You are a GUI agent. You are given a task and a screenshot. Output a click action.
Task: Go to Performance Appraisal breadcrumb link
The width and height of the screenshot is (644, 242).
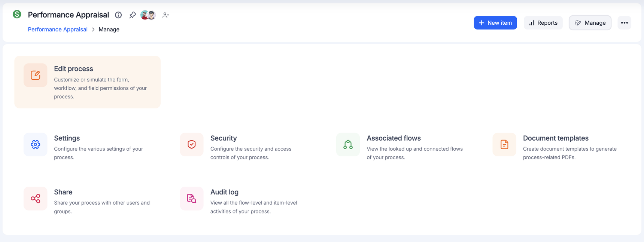pyautogui.click(x=58, y=29)
